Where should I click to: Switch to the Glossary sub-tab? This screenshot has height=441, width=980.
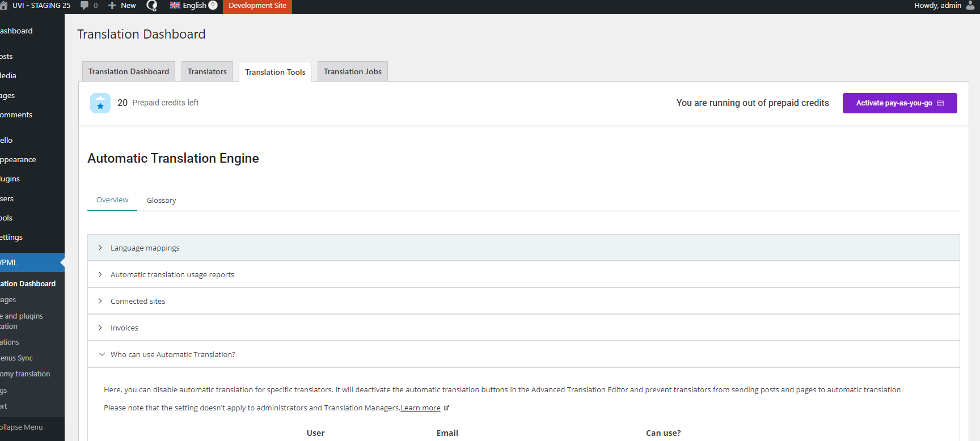[161, 201]
